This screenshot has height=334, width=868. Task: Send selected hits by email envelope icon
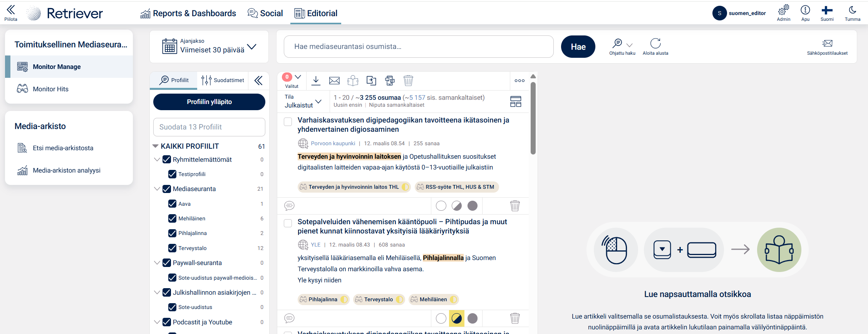334,81
